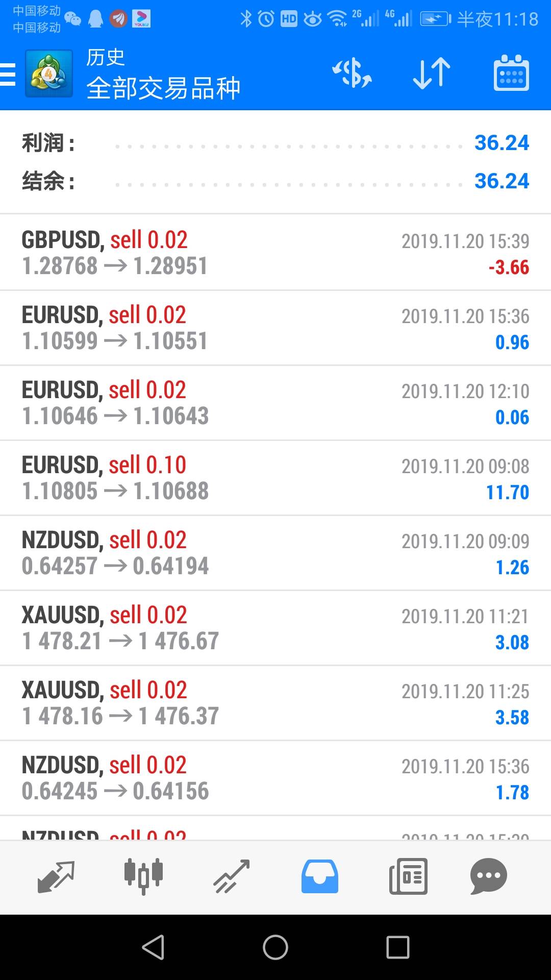551x980 pixels.
Task: Select the EURUSD sell 0.10 trade
Action: tap(275, 478)
